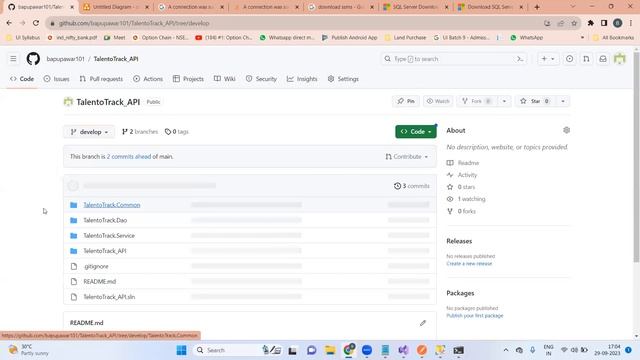Open Chrome side panel icon
The height and width of the screenshot is (360, 640).
coord(604,23)
